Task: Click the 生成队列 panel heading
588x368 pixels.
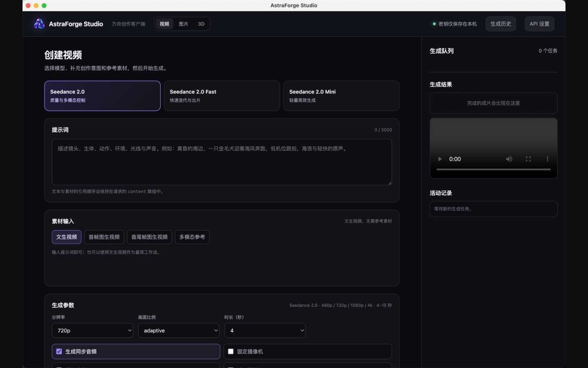Action: 441,51
